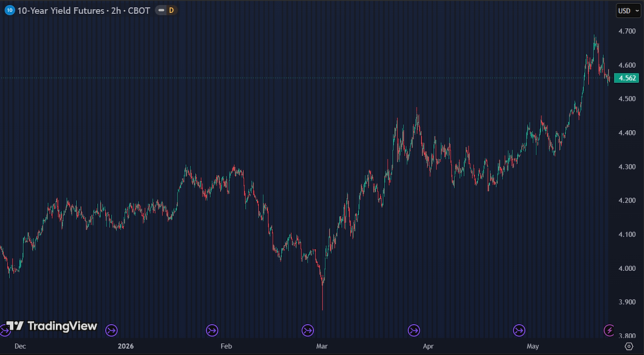
Task: Click the 4.100 price axis label
Action: [x=627, y=234]
